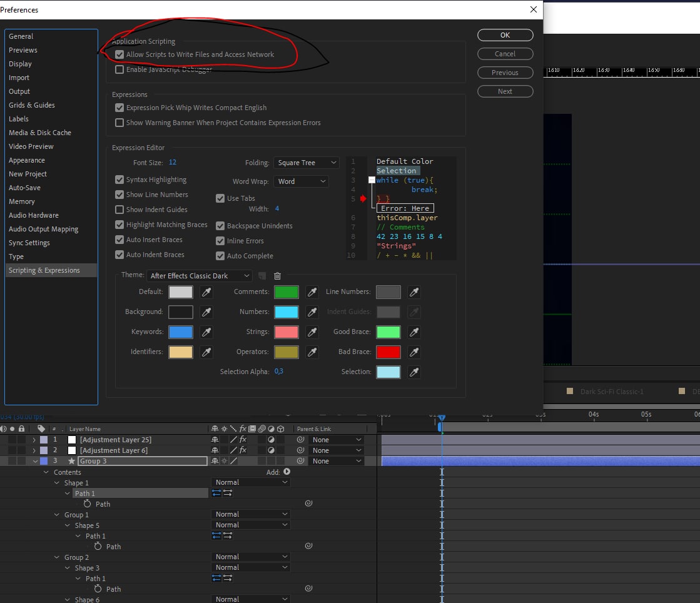Click the Keywords blue color swatch
Screen dimensions: 700x603
pos(180,332)
